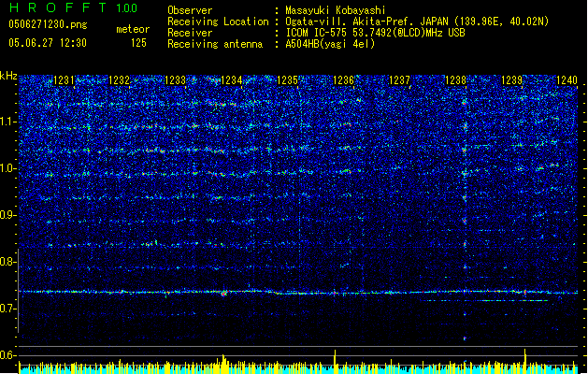The width and height of the screenshot is (588, 374).
Task: Click the Observer label
Action: click(x=190, y=10)
